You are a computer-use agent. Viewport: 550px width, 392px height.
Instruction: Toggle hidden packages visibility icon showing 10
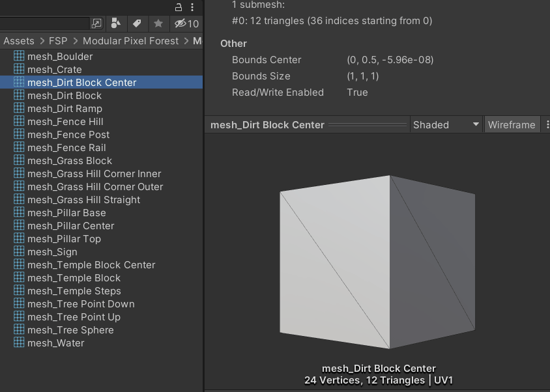click(186, 23)
